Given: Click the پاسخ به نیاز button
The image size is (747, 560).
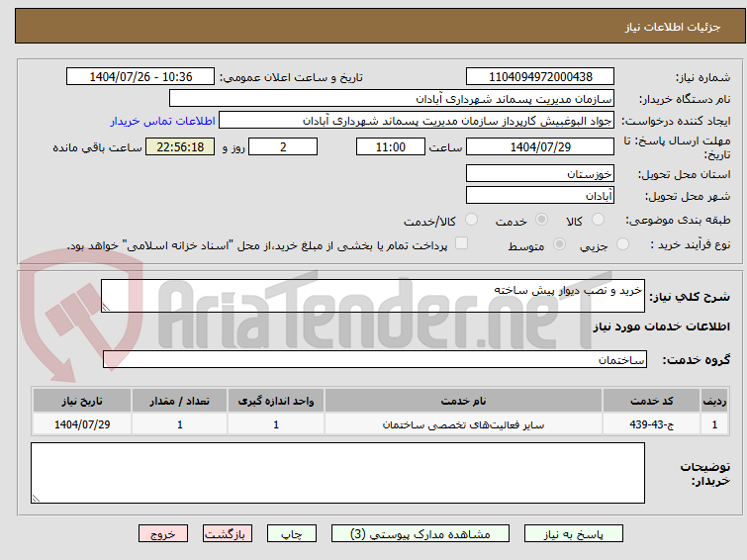Looking at the screenshot, I should 573,534.
